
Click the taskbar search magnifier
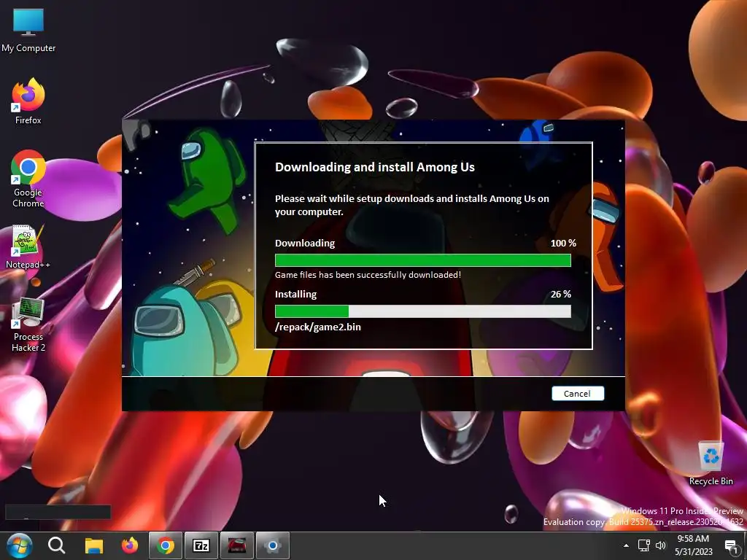coord(57,545)
